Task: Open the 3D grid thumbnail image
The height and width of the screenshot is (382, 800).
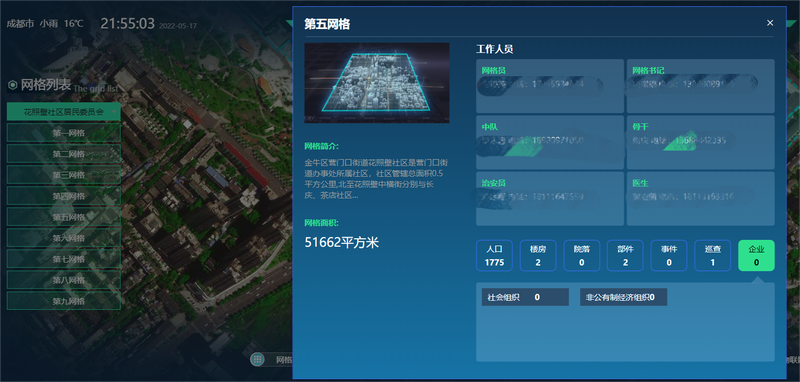Action: tap(377, 83)
